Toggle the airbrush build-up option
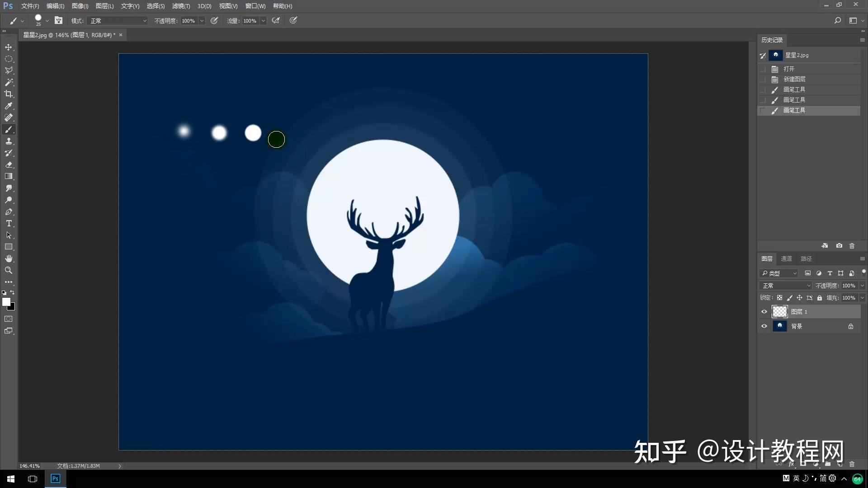Viewport: 868px width, 488px height. pyautogui.click(x=276, y=20)
